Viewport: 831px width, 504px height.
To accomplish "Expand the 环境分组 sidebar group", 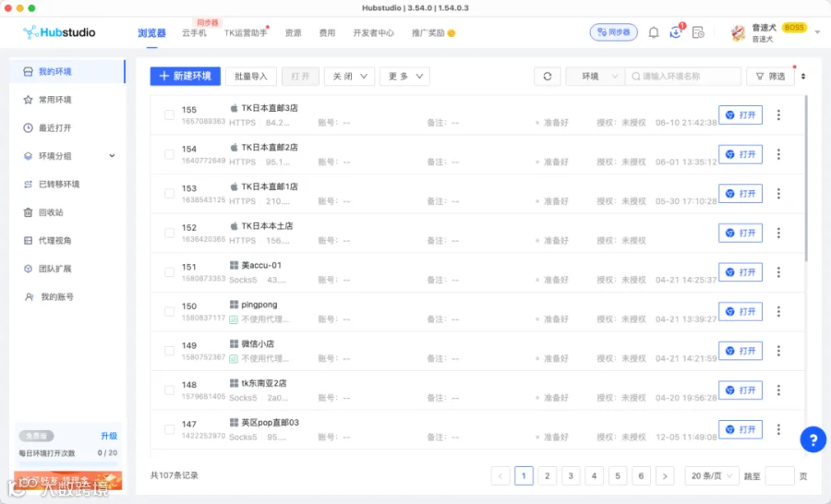I will tap(112, 156).
